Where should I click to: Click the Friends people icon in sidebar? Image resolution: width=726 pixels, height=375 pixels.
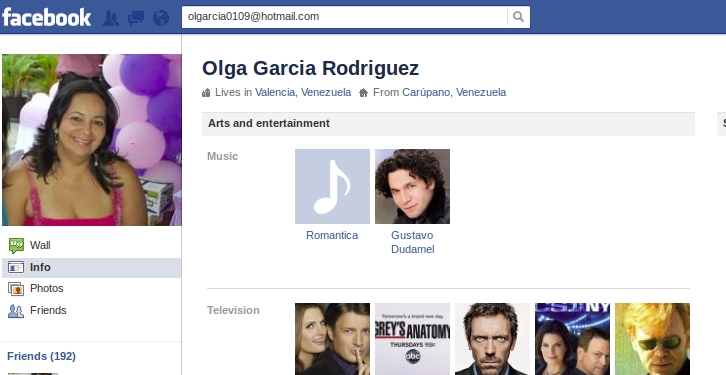click(16, 311)
